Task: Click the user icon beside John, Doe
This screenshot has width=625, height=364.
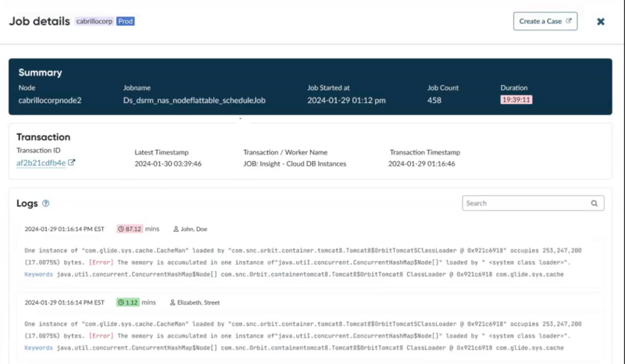Action: click(x=176, y=229)
